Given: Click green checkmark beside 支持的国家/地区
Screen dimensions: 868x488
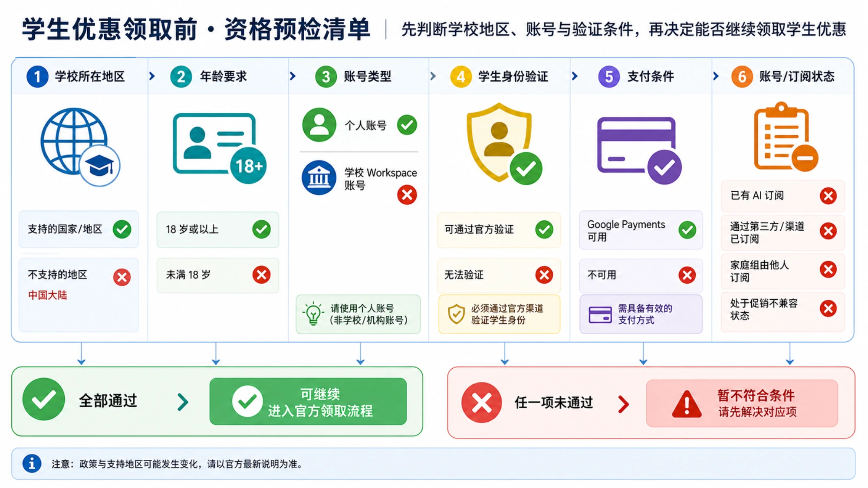Looking at the screenshot, I should [122, 229].
